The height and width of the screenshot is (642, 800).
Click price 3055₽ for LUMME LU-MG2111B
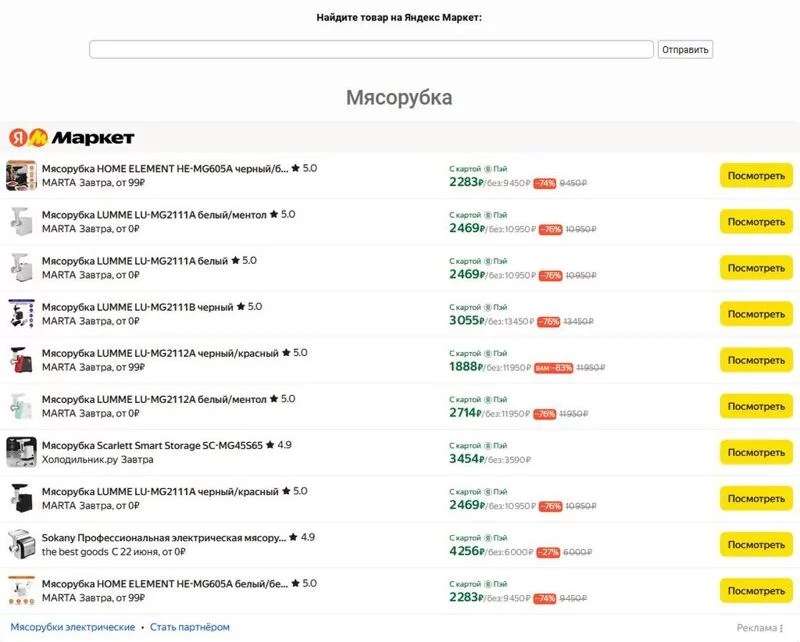point(466,320)
